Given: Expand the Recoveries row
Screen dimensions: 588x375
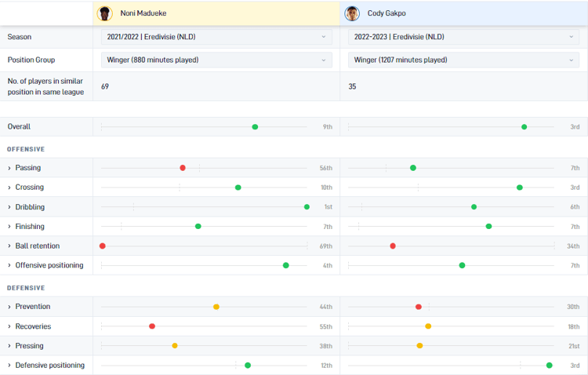Looking at the screenshot, I should (x=9, y=326).
